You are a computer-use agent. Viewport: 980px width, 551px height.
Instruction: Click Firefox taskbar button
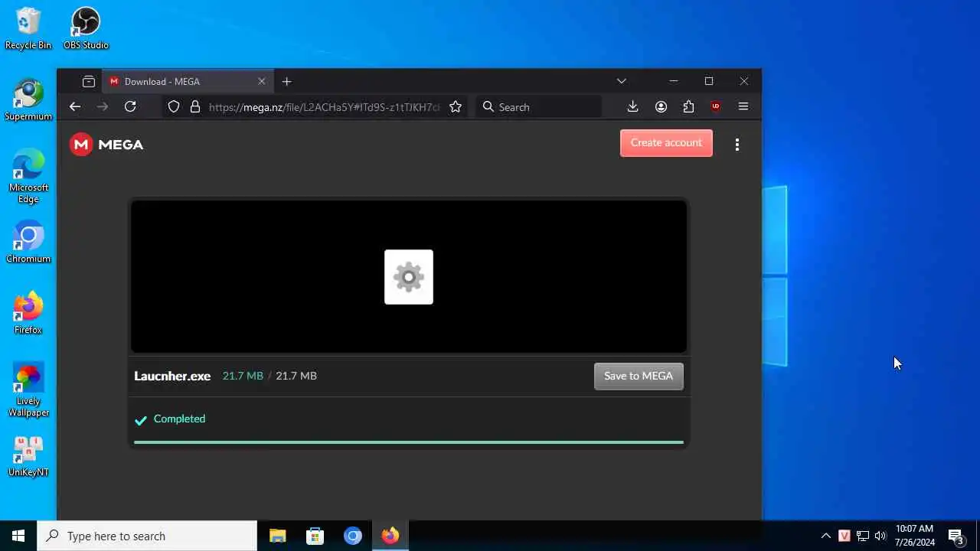click(390, 536)
